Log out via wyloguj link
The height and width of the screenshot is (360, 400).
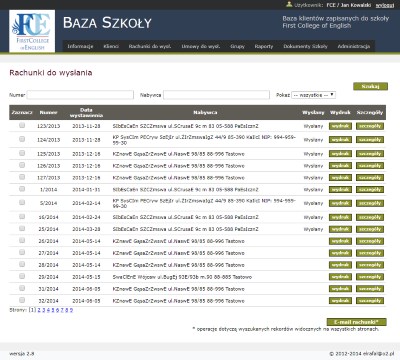[x=385, y=5]
